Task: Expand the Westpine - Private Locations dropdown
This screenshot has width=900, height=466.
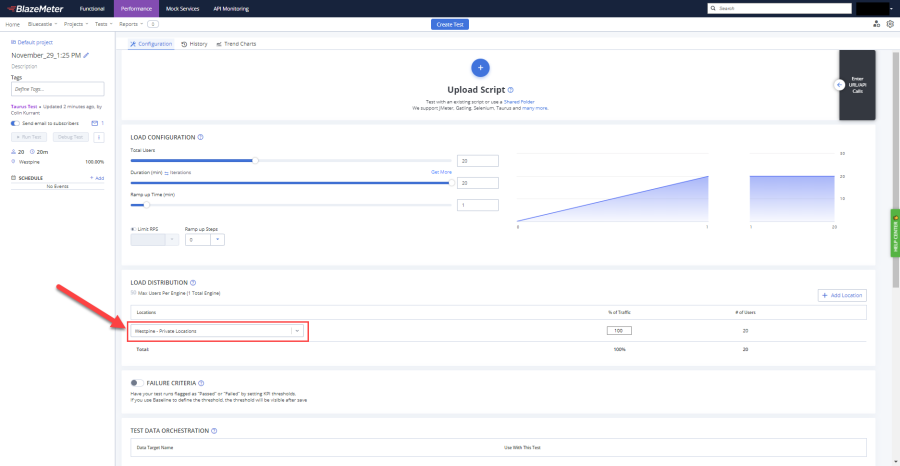Action: point(296,331)
